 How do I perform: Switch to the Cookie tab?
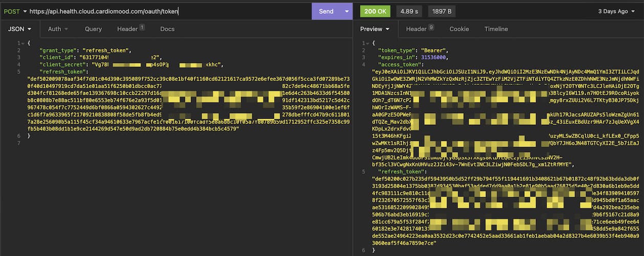459,29
